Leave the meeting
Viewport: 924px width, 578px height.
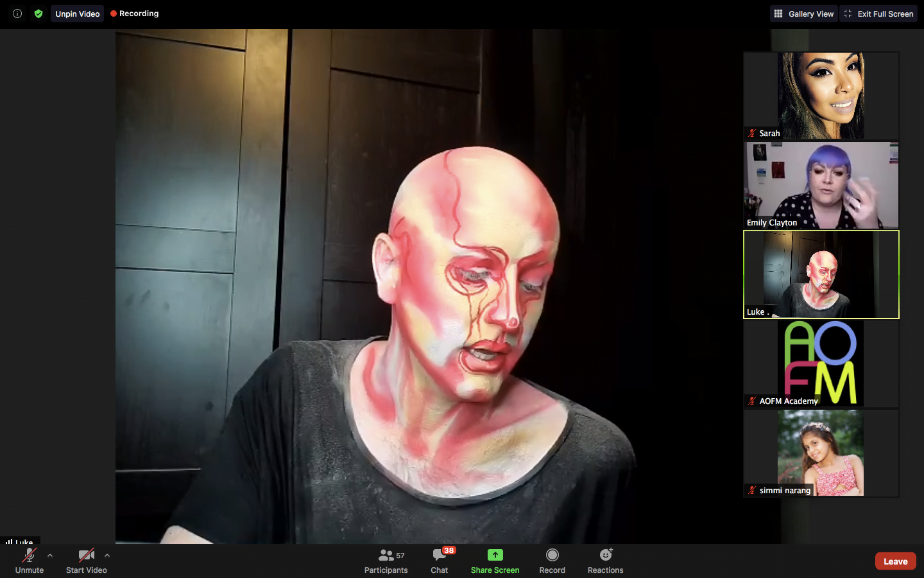[895, 561]
